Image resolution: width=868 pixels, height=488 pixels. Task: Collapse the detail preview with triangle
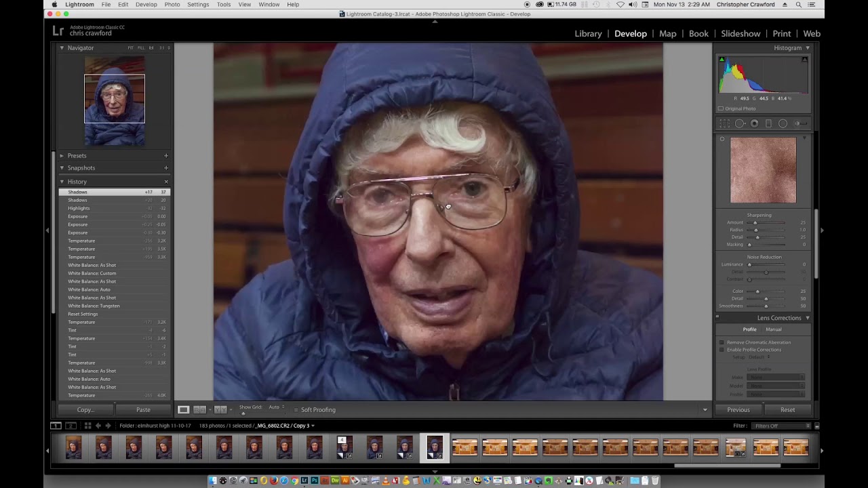[x=805, y=138]
